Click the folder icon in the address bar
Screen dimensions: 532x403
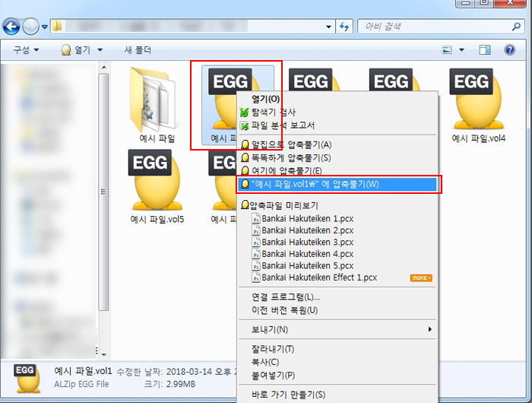[x=57, y=26]
